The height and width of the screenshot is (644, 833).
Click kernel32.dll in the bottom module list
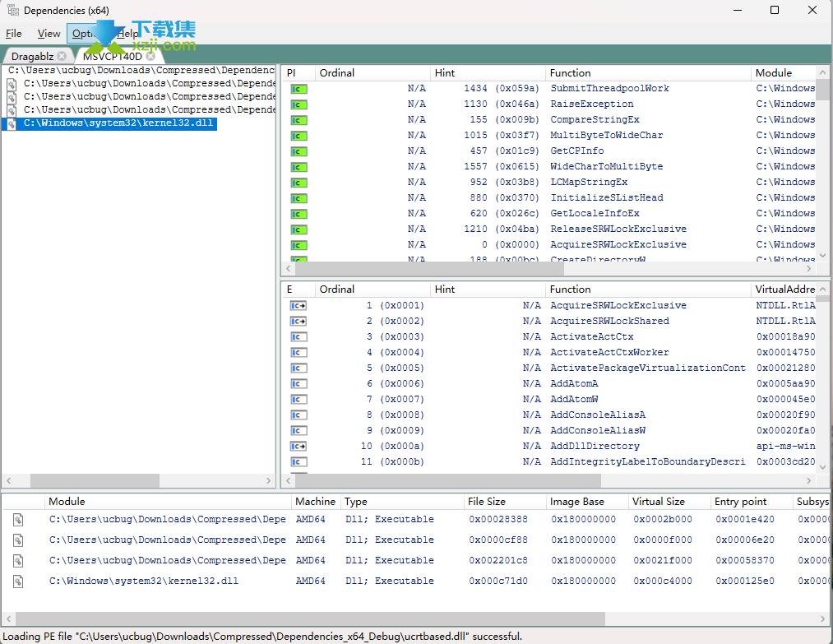pyautogui.click(x=144, y=581)
